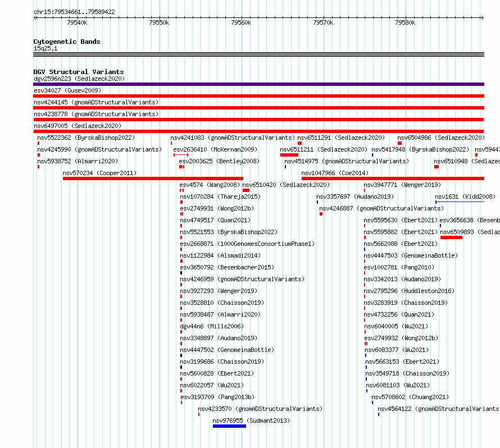500x448 pixels.
Task: Click nsv1122984 (Alsmadi2014) label
Action: 220,255
